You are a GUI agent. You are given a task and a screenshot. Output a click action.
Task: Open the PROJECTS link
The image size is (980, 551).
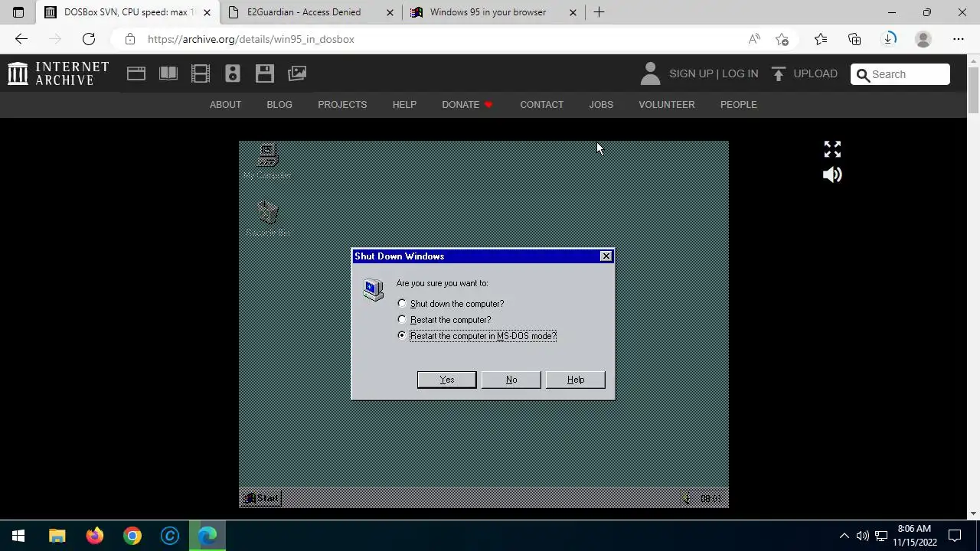coord(342,104)
